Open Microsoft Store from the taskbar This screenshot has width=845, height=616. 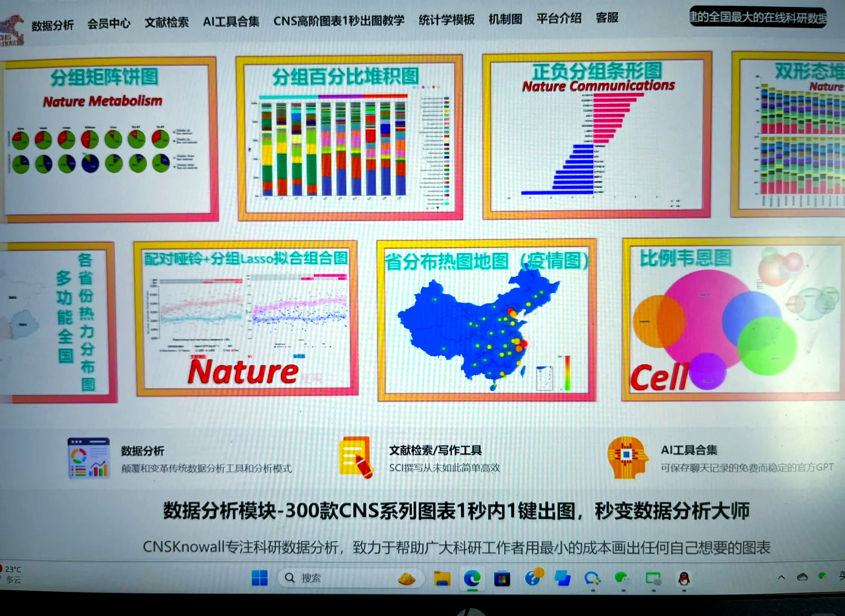click(502, 579)
